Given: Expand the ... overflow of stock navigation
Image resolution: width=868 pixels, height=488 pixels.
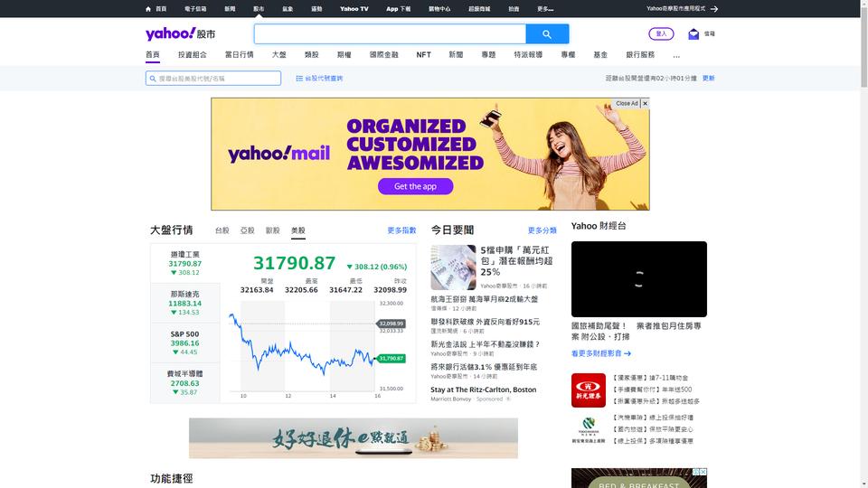Looking at the screenshot, I should tap(676, 55).
